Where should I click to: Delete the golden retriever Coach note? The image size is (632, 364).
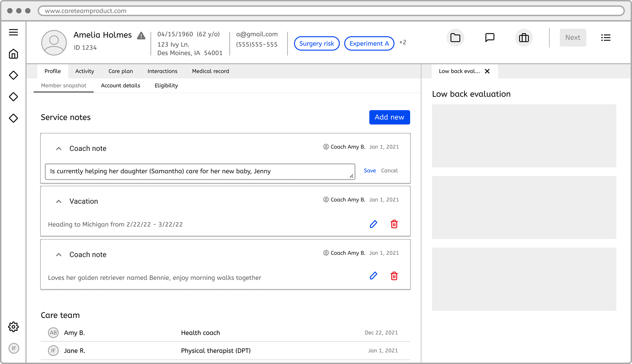coord(394,276)
